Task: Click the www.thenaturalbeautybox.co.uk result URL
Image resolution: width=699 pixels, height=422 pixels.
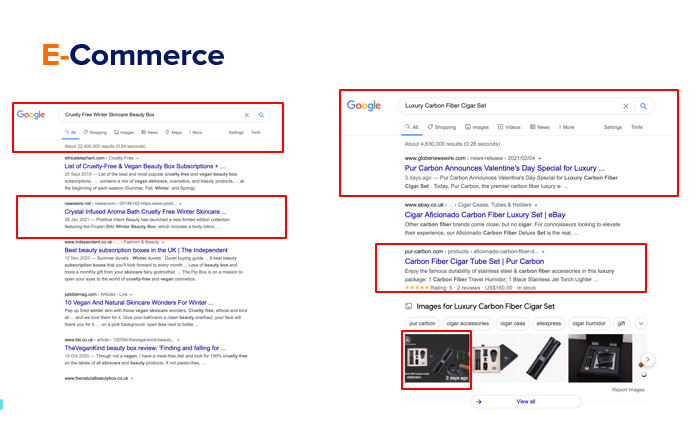Action: pos(96,378)
